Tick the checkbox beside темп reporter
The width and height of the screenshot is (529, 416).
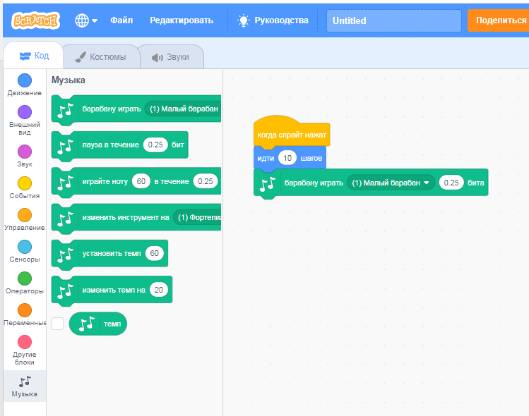pyautogui.click(x=57, y=324)
